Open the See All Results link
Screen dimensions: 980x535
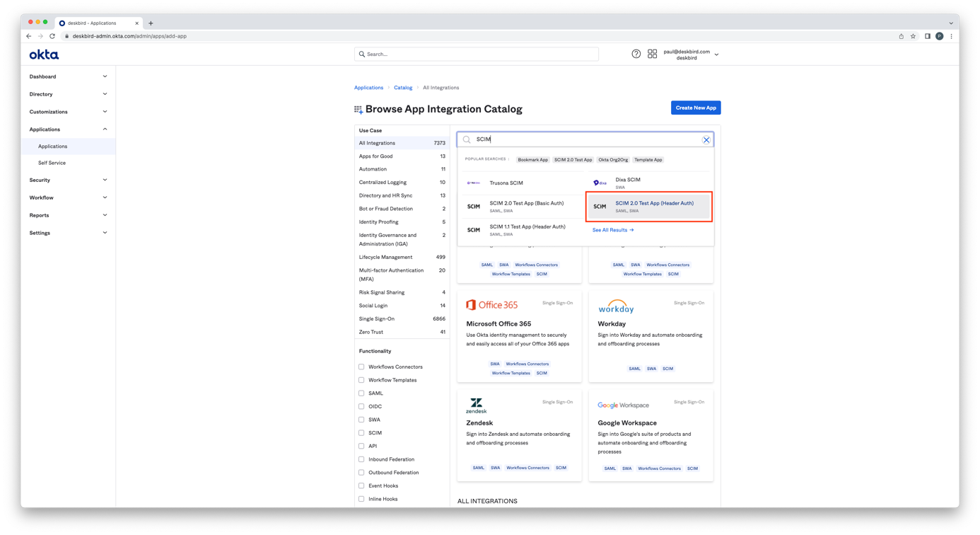tap(612, 230)
